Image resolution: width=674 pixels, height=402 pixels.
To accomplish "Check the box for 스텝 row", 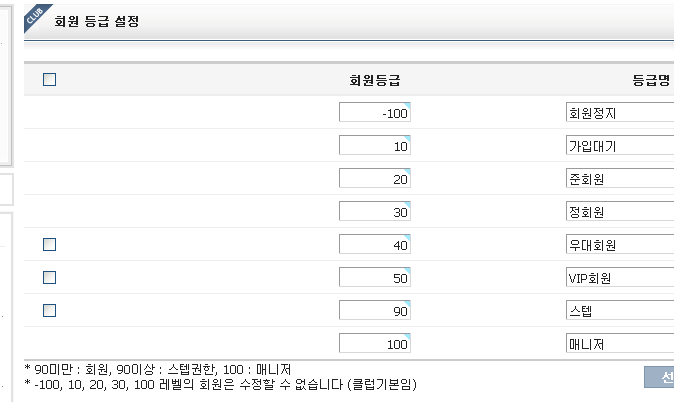I will pos(49,310).
